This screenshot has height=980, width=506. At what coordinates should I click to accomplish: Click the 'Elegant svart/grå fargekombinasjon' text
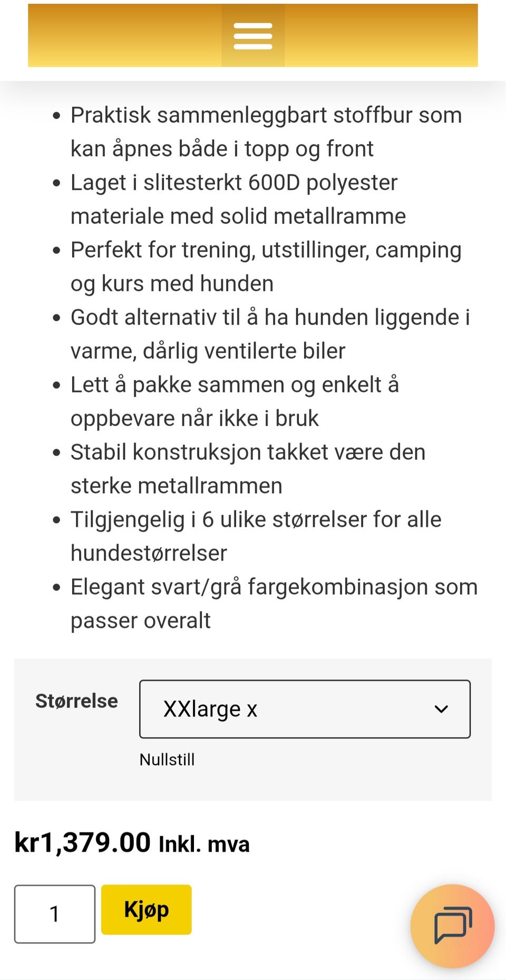click(274, 587)
